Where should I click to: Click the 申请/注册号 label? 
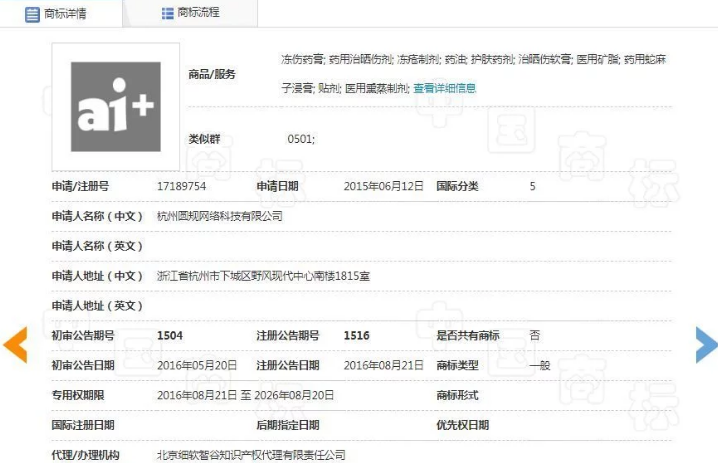pyautogui.click(x=80, y=186)
